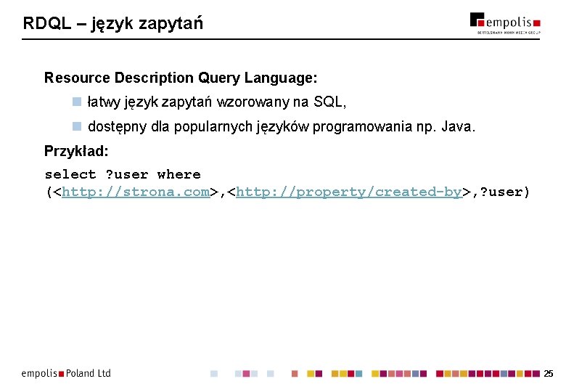Click the slide number 25

tap(549, 374)
